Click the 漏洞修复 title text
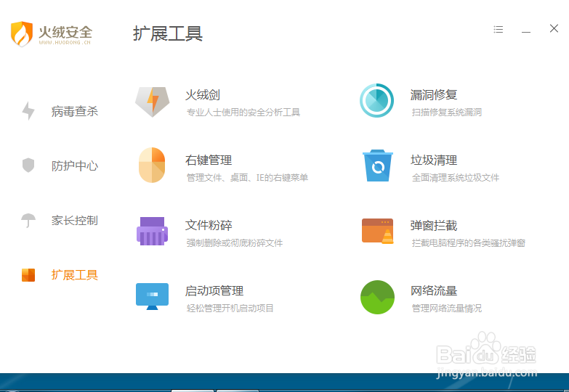Viewport: 569px width, 392px height. coord(434,94)
